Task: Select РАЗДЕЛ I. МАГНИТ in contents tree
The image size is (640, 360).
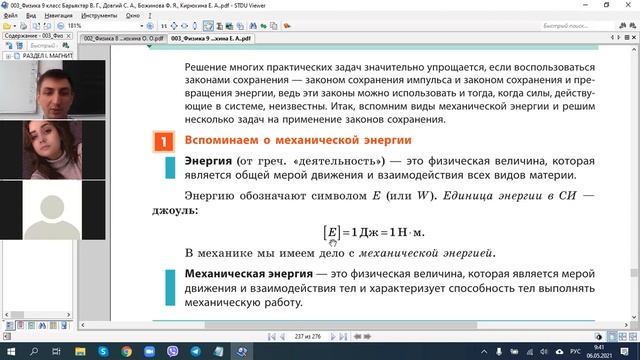Action: pyautogui.click(x=47, y=56)
